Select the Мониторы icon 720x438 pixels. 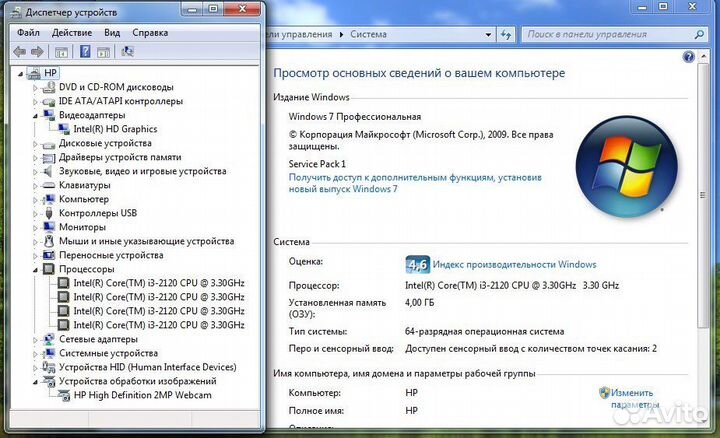pos(49,227)
